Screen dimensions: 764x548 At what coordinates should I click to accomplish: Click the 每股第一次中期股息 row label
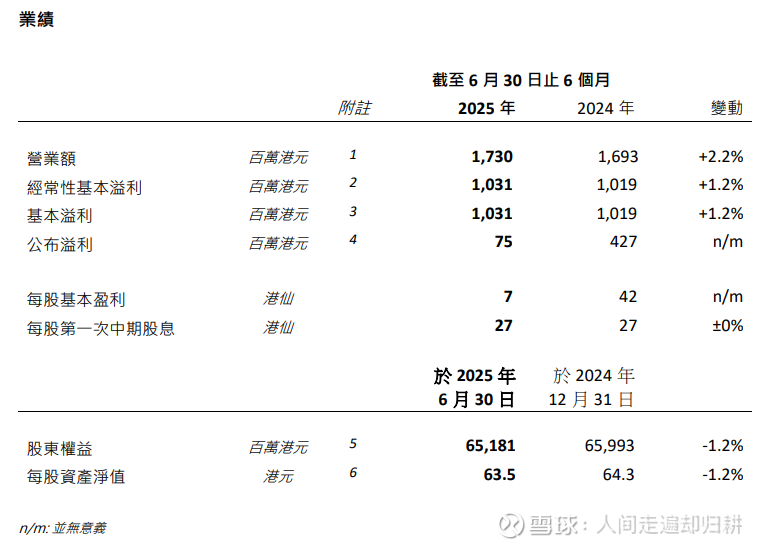tap(101, 329)
